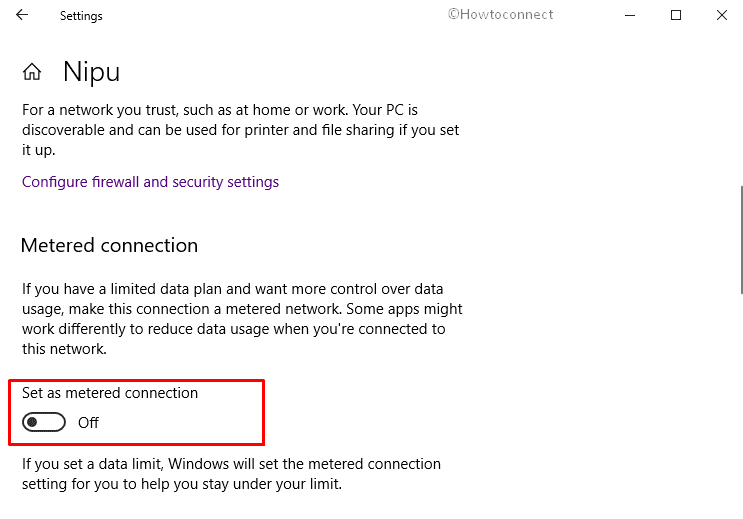743x519 pixels.
Task: Go back using the arrow icon
Action: [22, 15]
